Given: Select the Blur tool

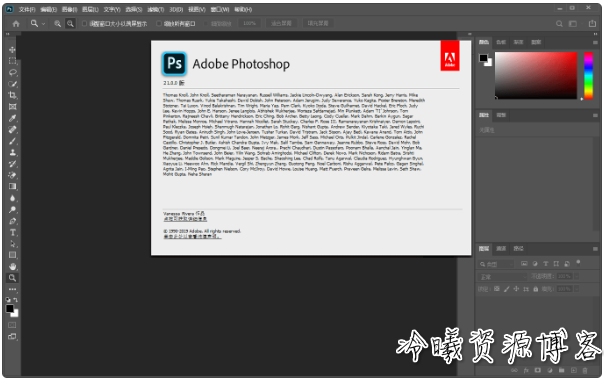Looking at the screenshot, I should tap(12, 198).
